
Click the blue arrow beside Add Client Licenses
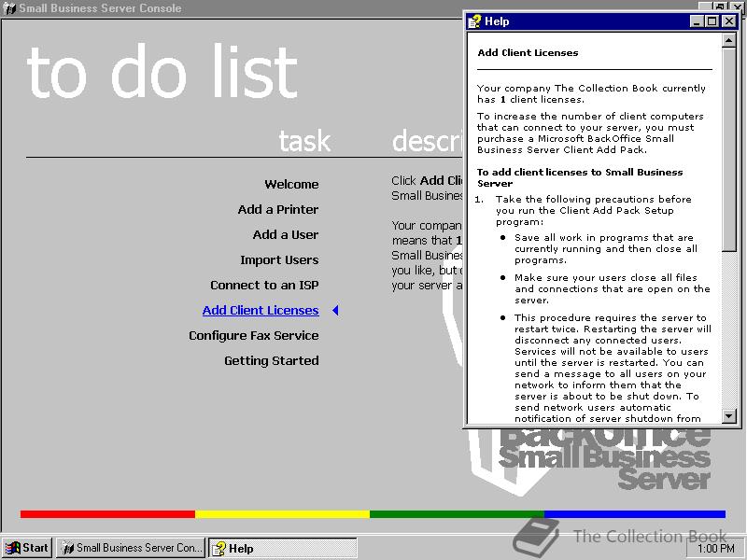[x=335, y=311]
